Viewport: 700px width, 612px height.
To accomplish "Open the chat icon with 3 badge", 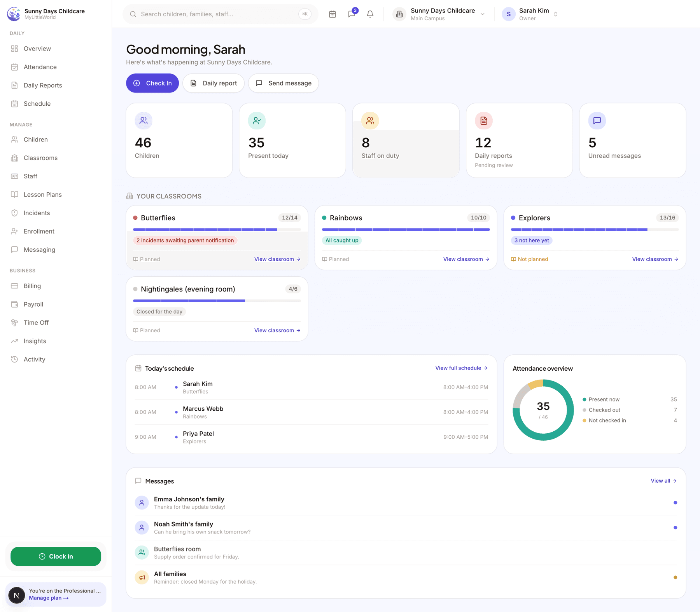I will 352,14.
